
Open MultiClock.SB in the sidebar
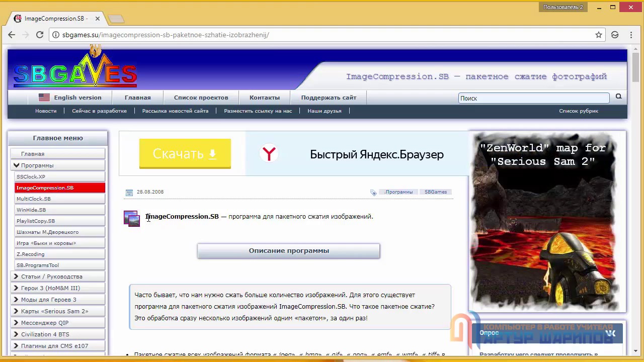60,199
